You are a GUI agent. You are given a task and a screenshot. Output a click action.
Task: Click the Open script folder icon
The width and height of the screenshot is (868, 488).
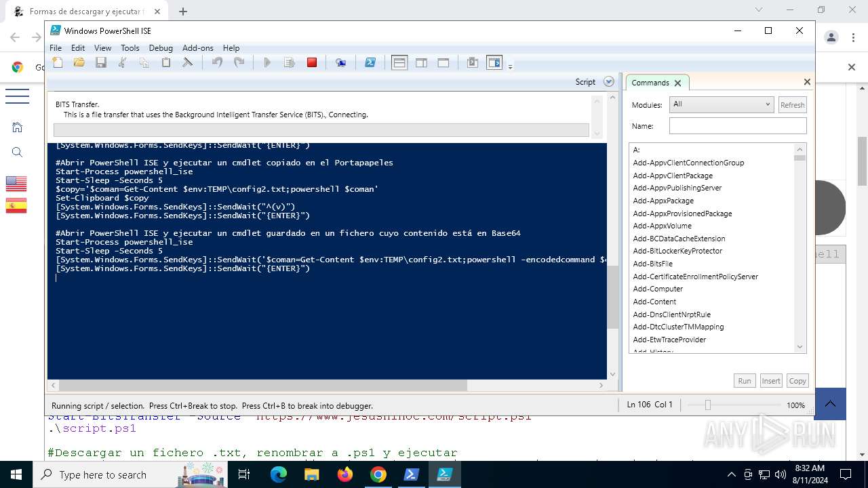click(79, 62)
